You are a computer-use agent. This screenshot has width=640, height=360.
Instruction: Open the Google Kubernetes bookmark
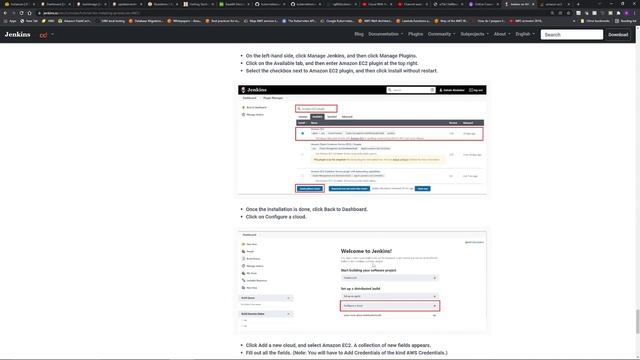pyautogui.click(x=338, y=21)
